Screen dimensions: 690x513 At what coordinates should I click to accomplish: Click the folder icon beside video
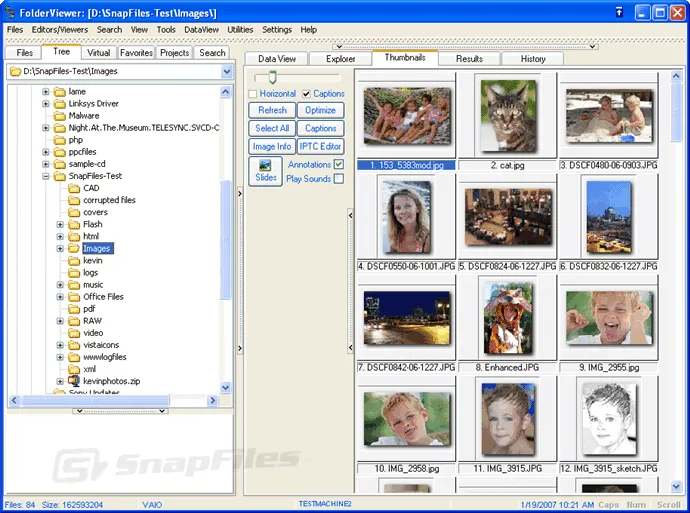click(74, 333)
